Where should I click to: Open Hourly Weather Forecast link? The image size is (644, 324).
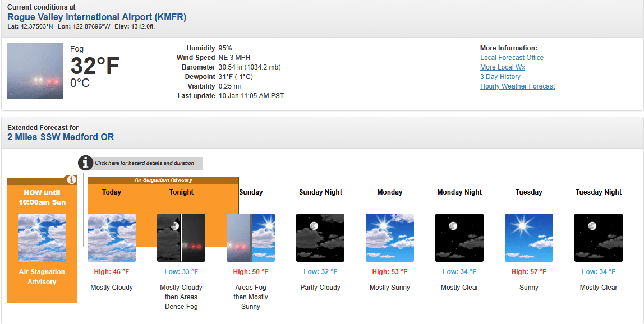(x=517, y=86)
